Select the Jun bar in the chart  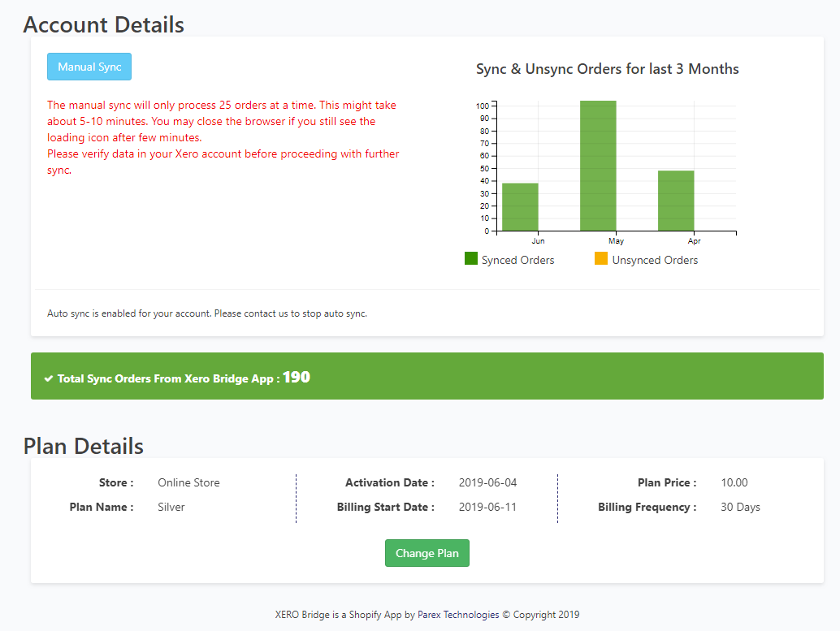pos(520,207)
